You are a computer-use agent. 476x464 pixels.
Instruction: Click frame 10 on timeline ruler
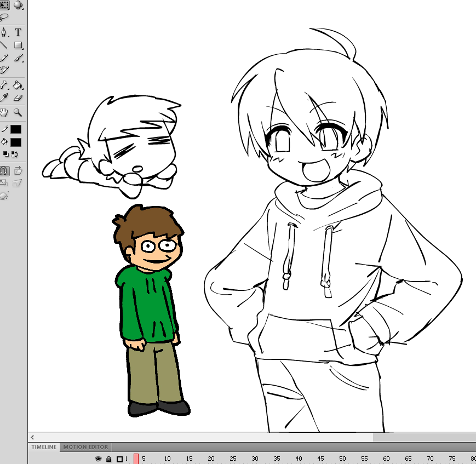coord(167,459)
